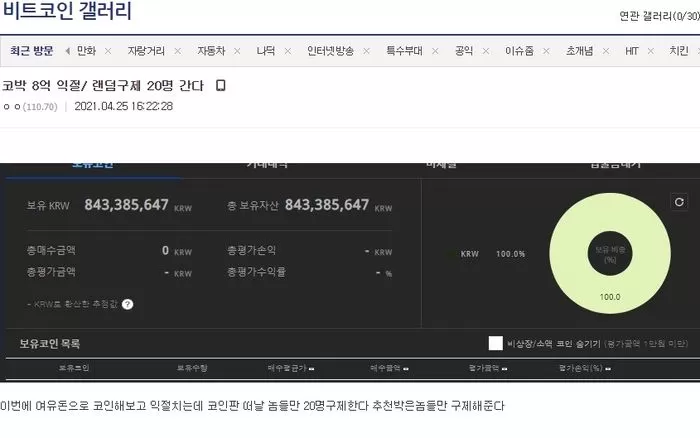Sort by 매수평균가 column
This screenshot has height=438, width=700.
pyautogui.click(x=291, y=368)
